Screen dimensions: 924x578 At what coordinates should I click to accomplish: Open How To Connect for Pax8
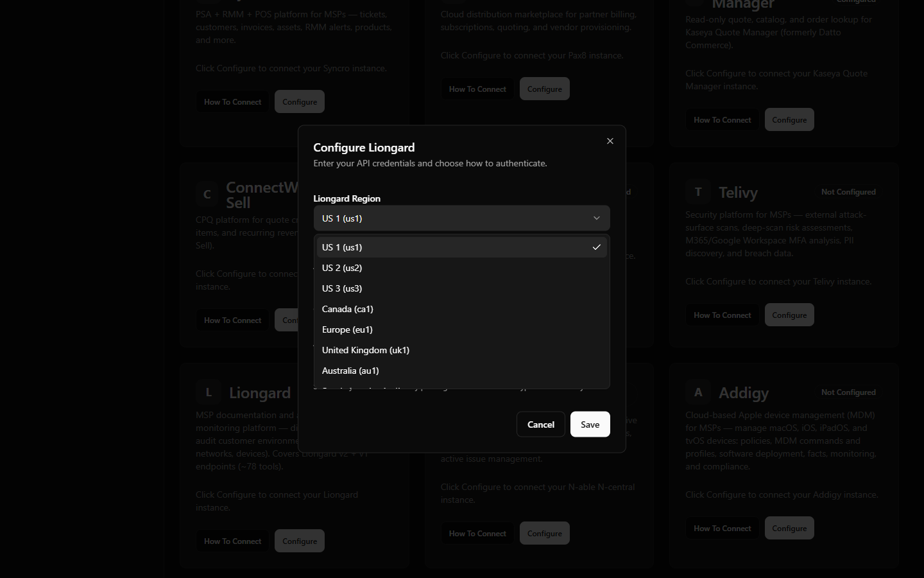coord(477,89)
